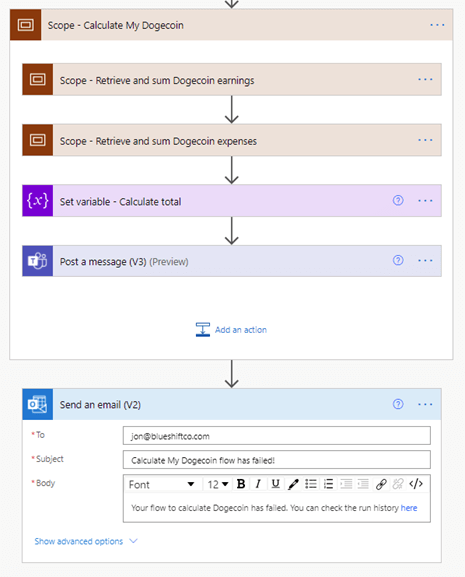Click the Retrieve and sum Dogecoin expenses scope icon
The width and height of the screenshot is (465, 577).
[38, 140]
